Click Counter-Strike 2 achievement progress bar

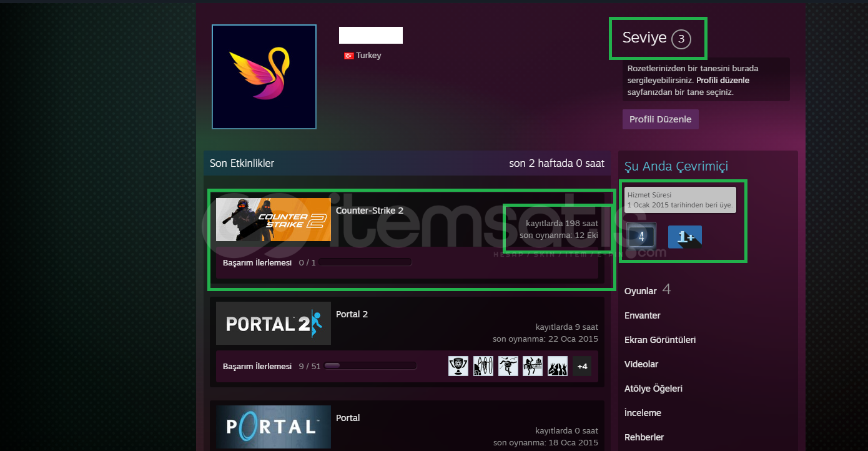pyautogui.click(x=365, y=262)
